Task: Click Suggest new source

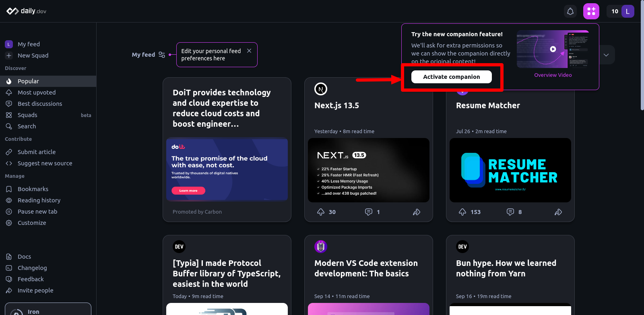Action: [x=48, y=163]
